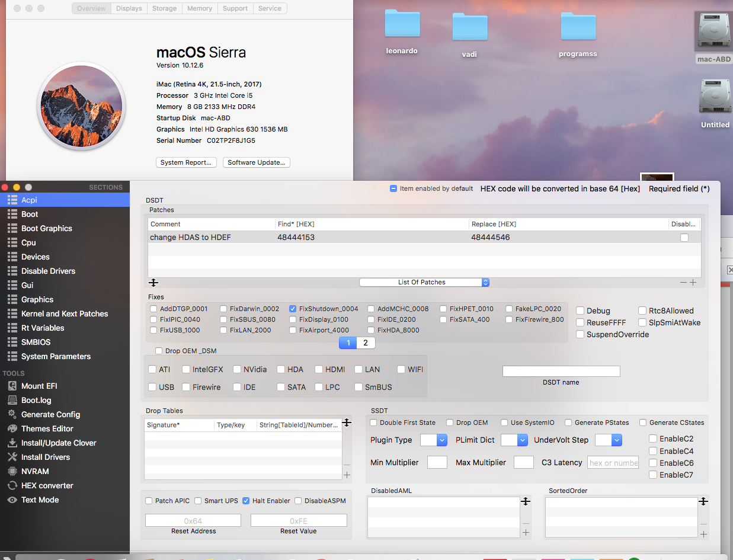Image resolution: width=733 pixels, height=560 pixels.
Task: Uncheck the Halt Enabler option
Action: 246,501
